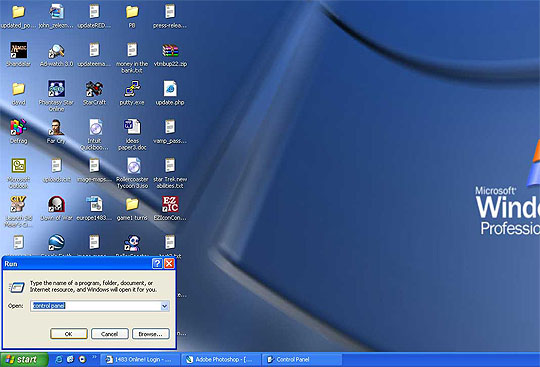Select the putty.exe icon
540x367 pixels.
point(132,89)
